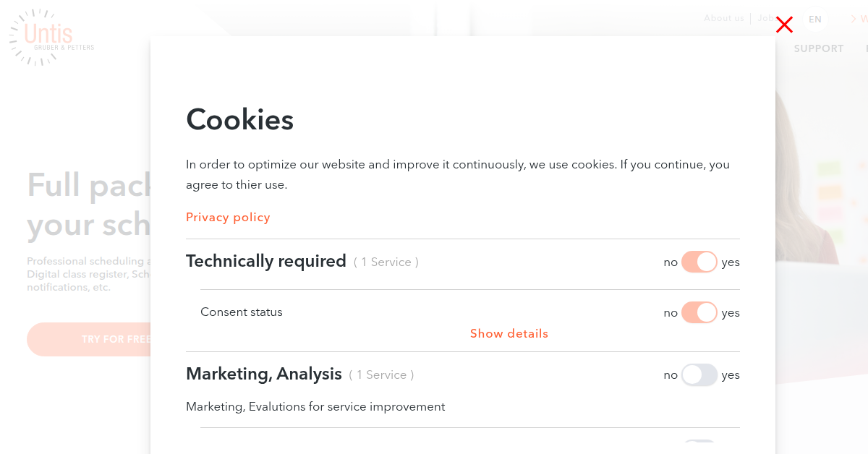Open the Privacy policy link
Screen dimensions: 868x454
click(228, 217)
